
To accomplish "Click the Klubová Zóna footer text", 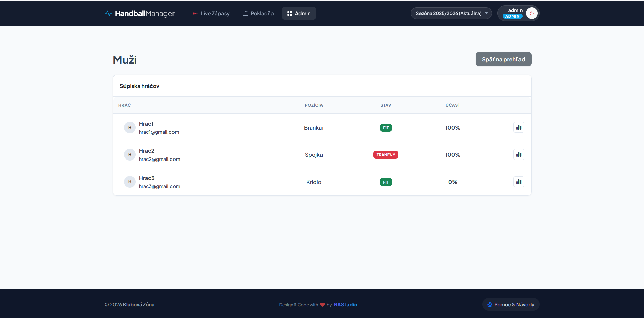I will [x=139, y=305].
